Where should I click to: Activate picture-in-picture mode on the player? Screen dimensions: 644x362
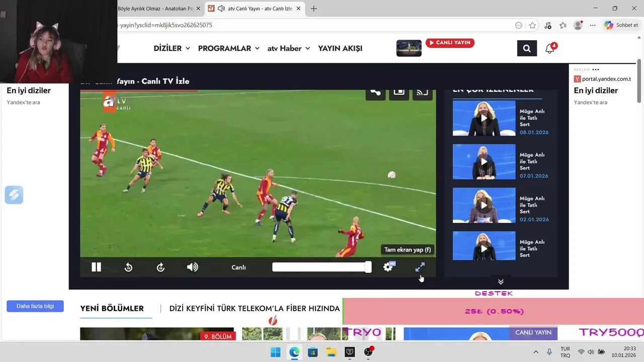point(399,93)
